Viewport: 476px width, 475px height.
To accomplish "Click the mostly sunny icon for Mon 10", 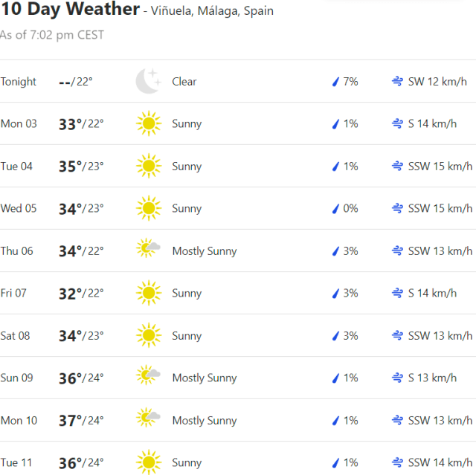I will click(148, 419).
